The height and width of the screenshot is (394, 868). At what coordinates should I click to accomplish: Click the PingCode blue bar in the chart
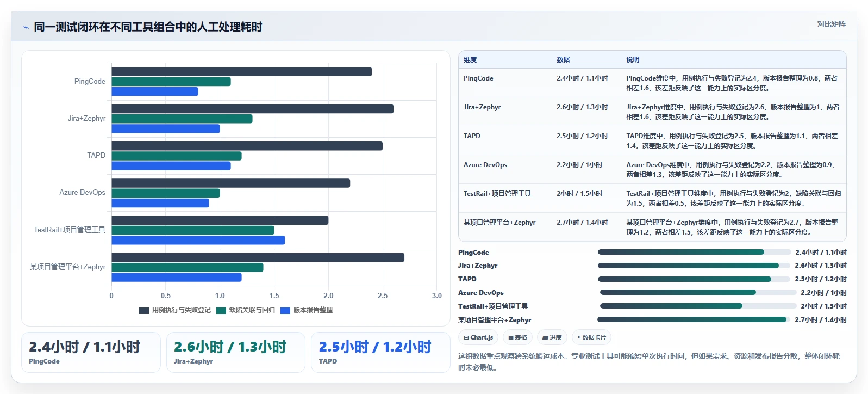coord(155,91)
